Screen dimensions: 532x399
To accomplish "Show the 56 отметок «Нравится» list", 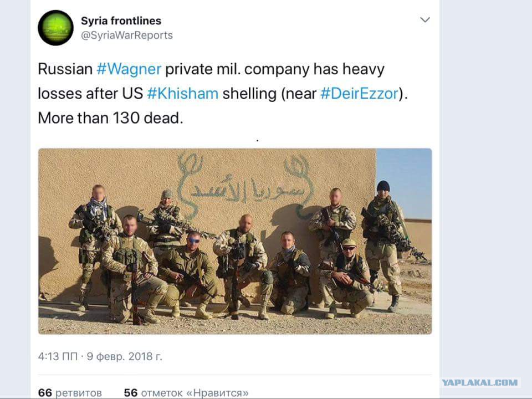I will [186, 392].
